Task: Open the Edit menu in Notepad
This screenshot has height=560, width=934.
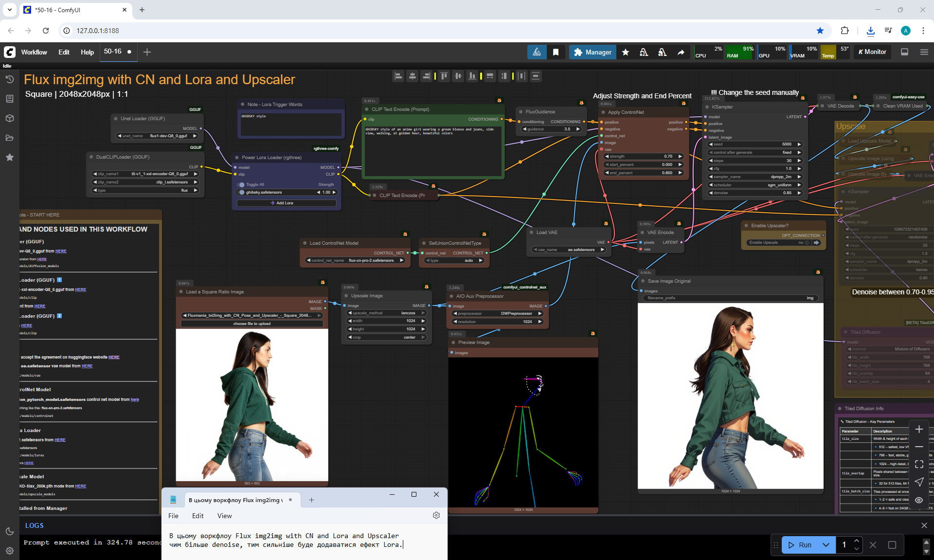Action: 198,516
